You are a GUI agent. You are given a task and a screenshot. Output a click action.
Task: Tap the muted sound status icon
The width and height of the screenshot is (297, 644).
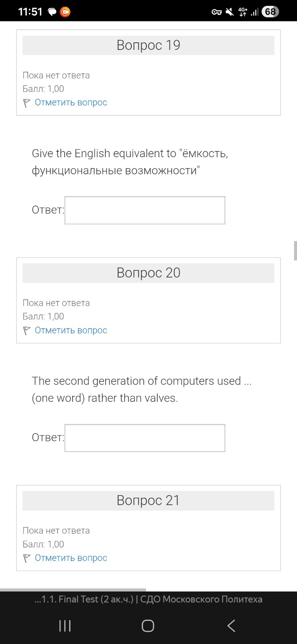click(x=229, y=12)
